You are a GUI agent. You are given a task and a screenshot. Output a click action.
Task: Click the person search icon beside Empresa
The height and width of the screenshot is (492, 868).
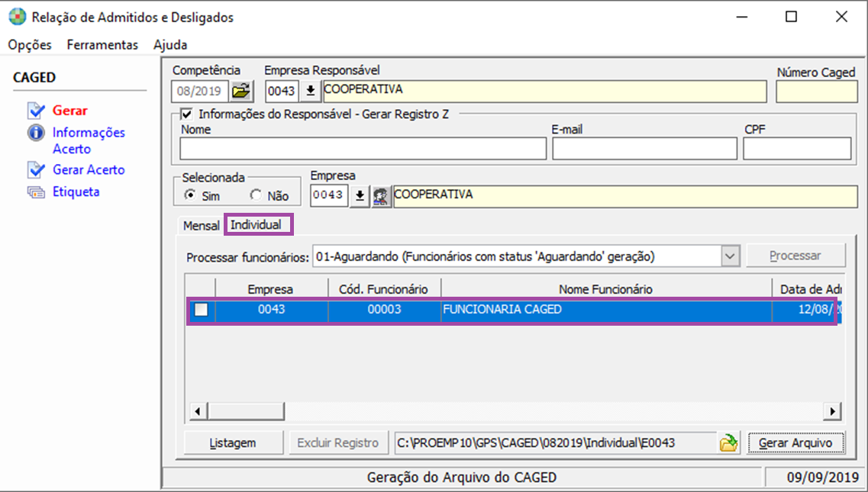382,197
